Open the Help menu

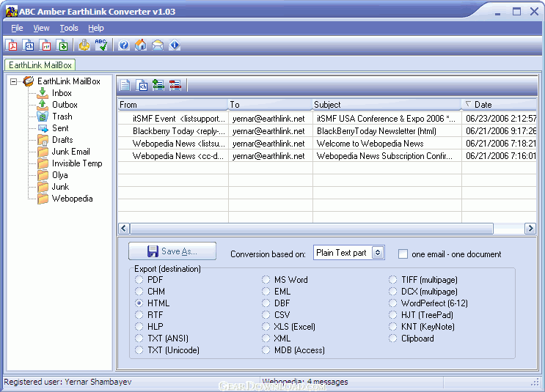tap(96, 28)
